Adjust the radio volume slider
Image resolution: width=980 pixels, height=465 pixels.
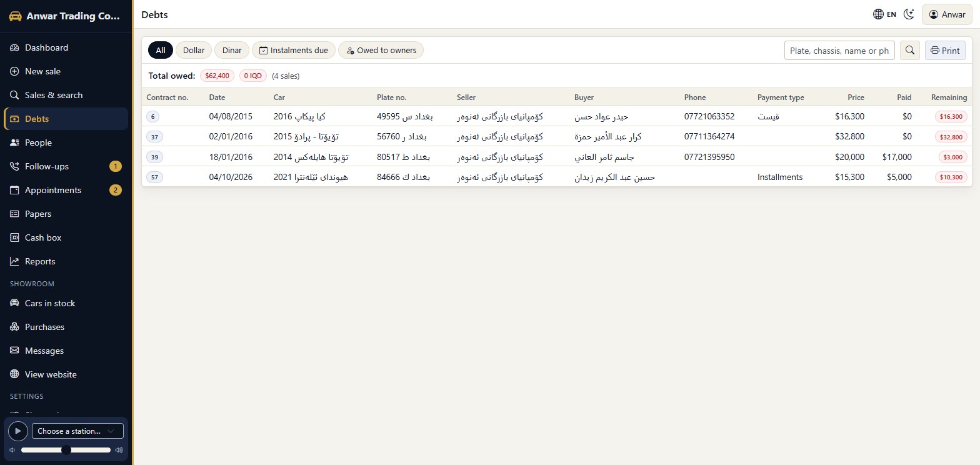66,450
